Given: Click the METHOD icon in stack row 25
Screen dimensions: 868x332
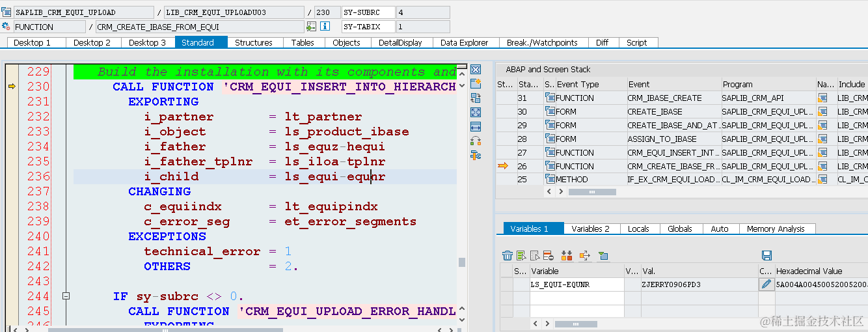Looking at the screenshot, I should pos(550,179).
